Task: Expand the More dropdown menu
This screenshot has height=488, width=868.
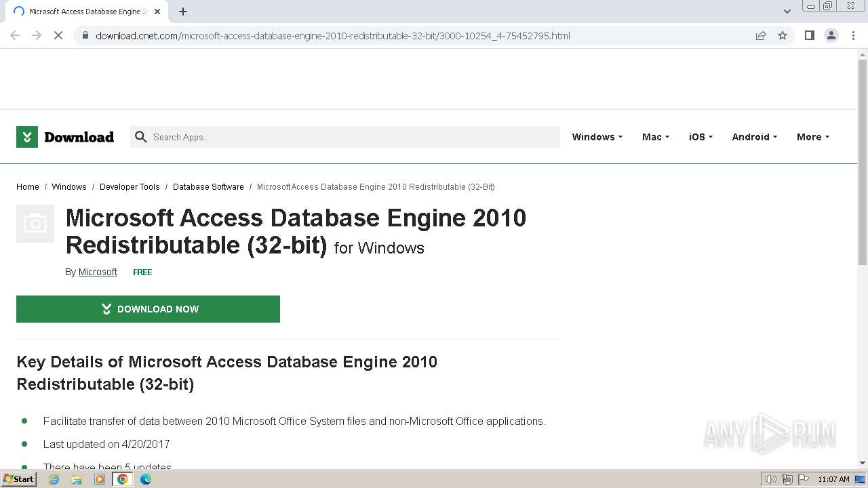Action: 812,137
